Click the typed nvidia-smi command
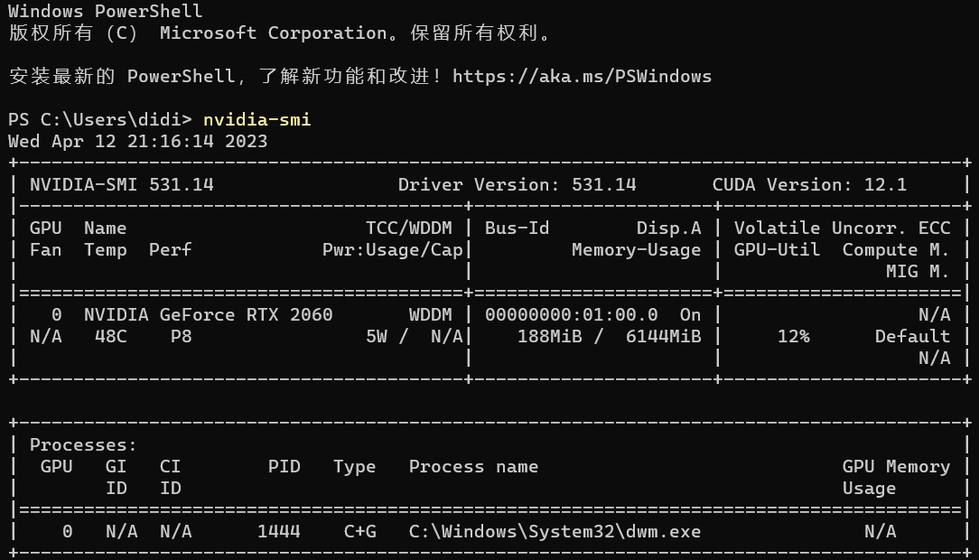The image size is (979, 560). (x=256, y=119)
